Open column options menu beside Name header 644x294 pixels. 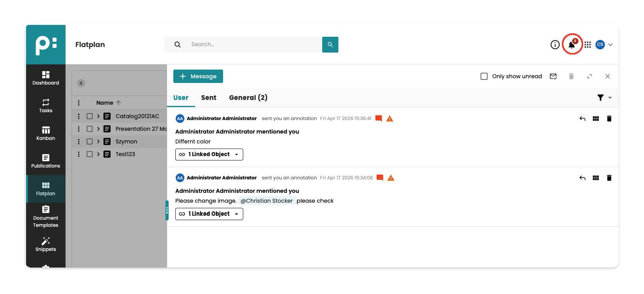[x=79, y=103]
